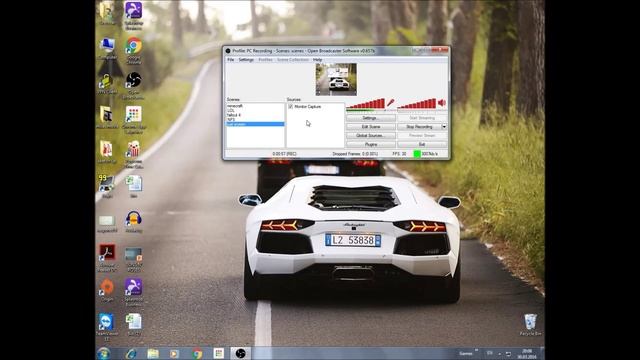The width and height of the screenshot is (640, 360).
Task: Open the colorful grid app on taskbar
Action: click(219, 353)
